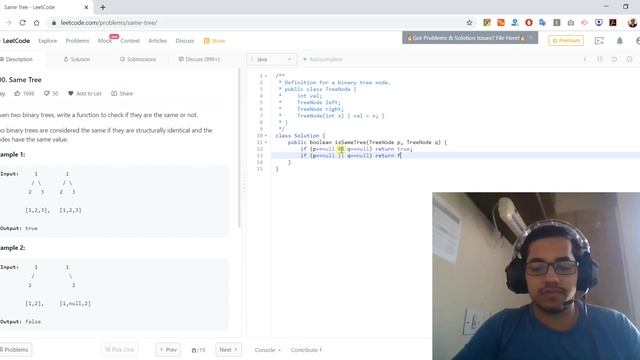Screen dimensions: 640x360
Task: Switch to the Description tab
Action: 17,59
